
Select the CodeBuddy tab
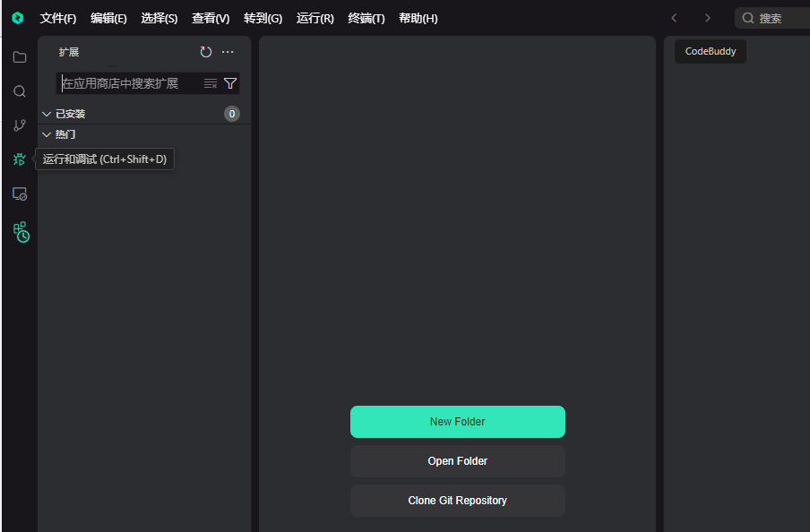pos(711,51)
